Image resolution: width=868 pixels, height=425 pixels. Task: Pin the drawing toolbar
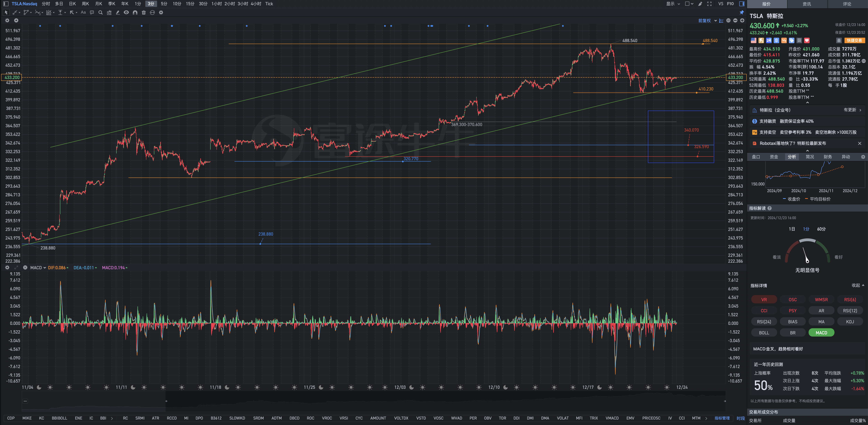pos(742,12)
